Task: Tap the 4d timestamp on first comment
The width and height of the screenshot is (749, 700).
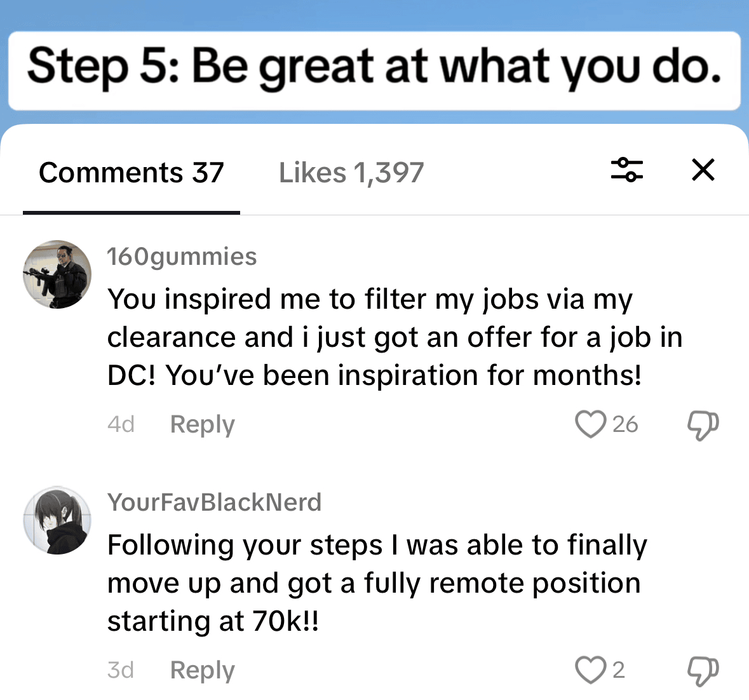Action: point(121,424)
